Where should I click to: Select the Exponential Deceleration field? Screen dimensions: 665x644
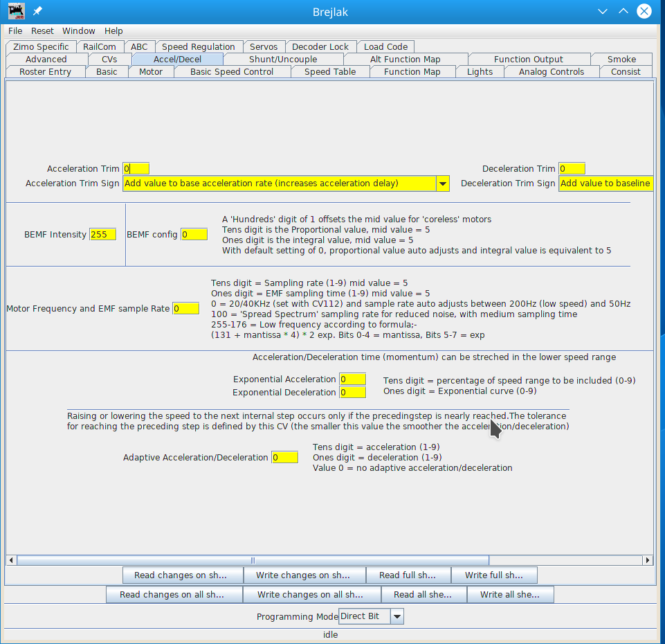click(352, 393)
